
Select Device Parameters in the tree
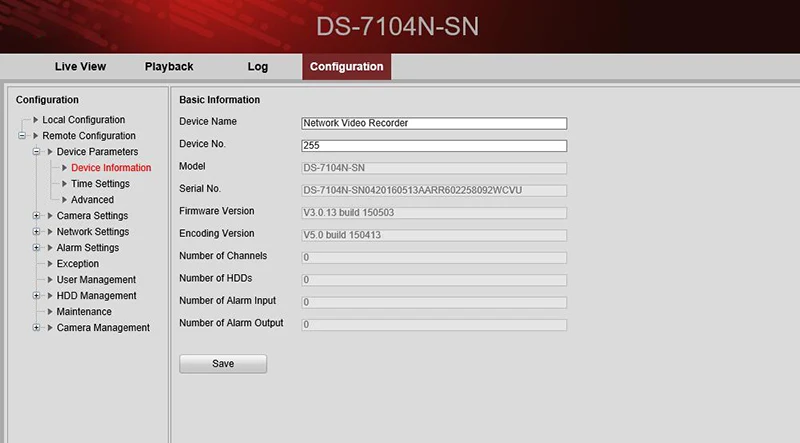point(97,152)
